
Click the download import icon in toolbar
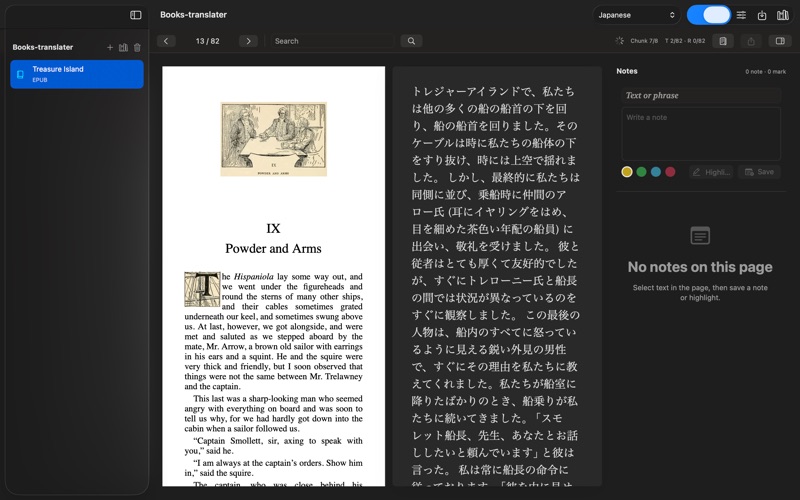coord(762,15)
